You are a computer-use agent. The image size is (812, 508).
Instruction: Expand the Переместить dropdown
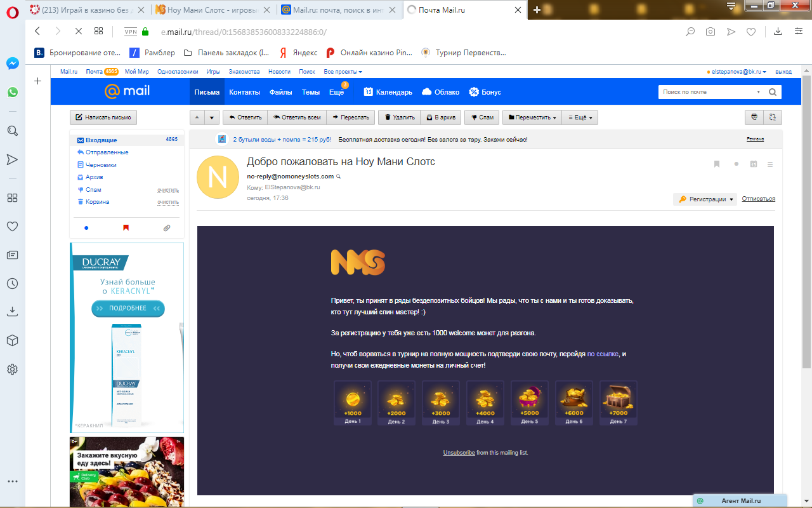coord(532,117)
